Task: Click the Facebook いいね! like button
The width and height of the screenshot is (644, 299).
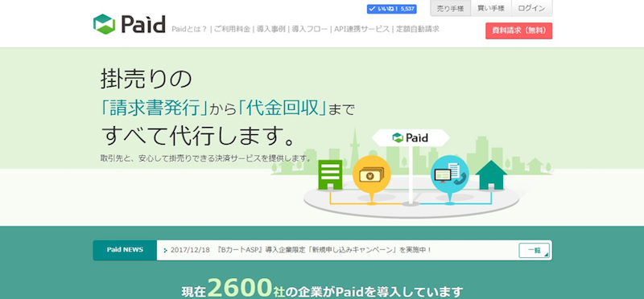Action: pos(391,9)
